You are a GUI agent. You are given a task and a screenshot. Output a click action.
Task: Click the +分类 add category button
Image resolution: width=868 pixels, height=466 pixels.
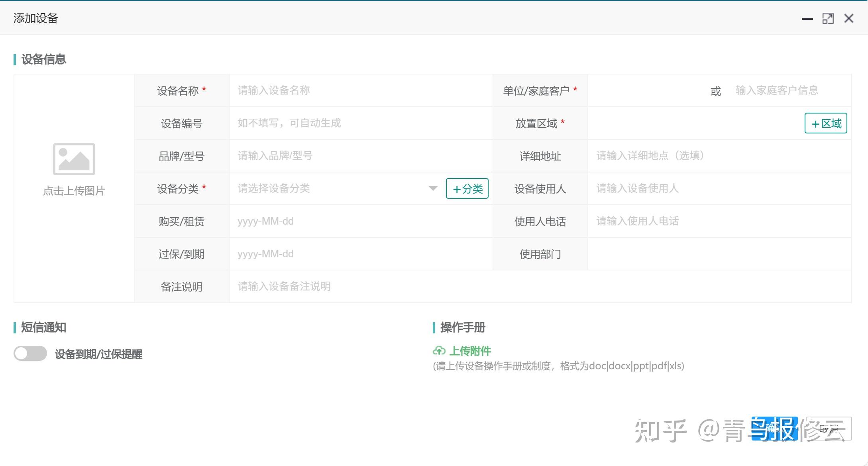[467, 188]
